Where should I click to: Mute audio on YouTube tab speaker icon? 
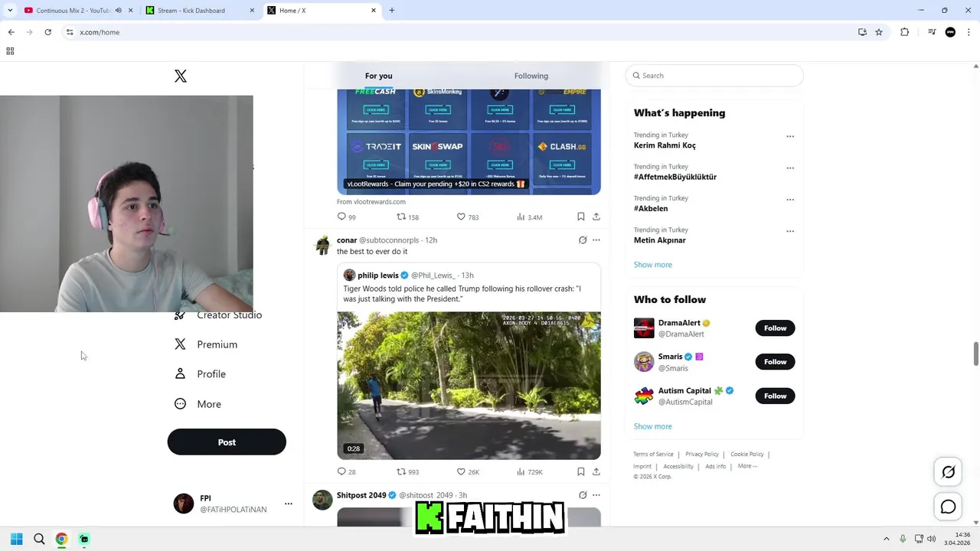(x=119, y=11)
